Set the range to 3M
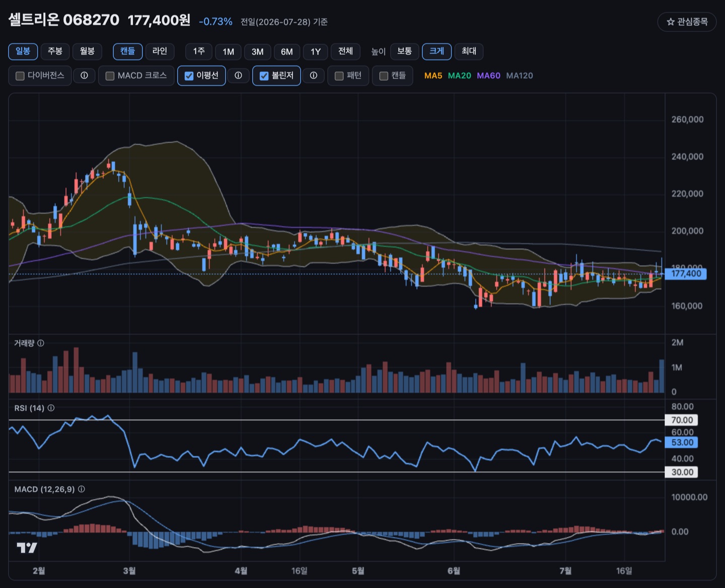Screen dimensions: 725x588 [x=257, y=52]
